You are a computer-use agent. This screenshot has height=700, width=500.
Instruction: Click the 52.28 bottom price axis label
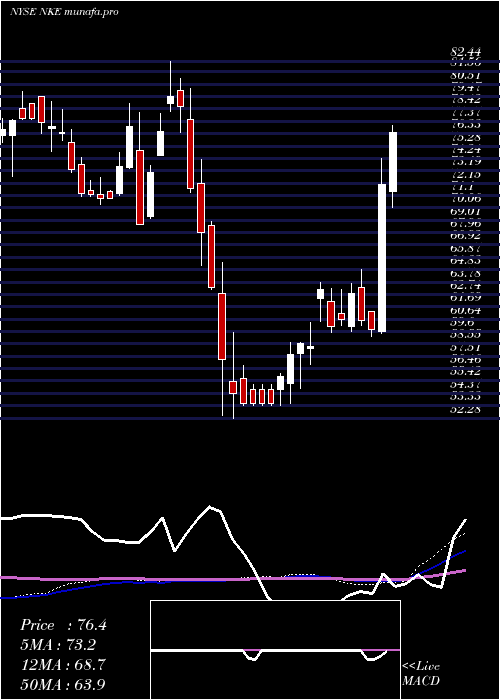465,408
